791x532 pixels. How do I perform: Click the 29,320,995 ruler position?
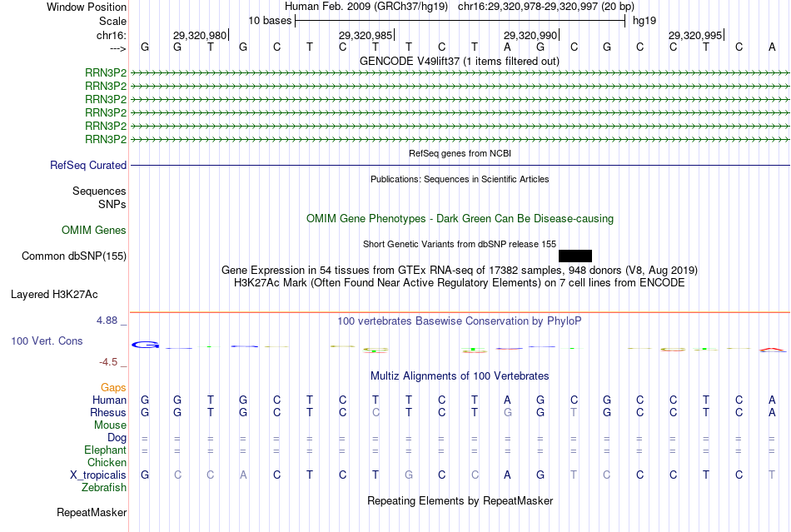coord(695,35)
